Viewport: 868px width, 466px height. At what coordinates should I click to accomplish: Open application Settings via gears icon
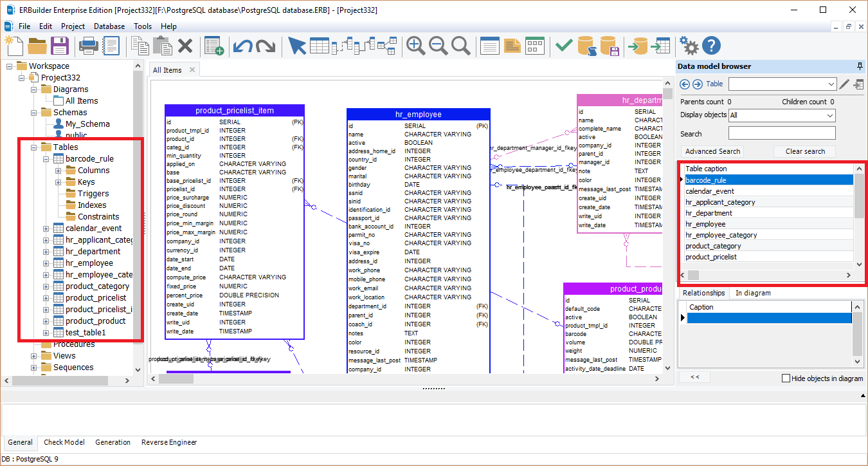(x=689, y=46)
